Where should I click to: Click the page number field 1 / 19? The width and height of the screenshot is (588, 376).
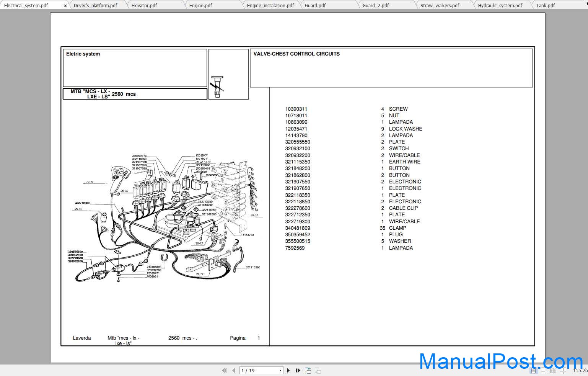pyautogui.click(x=259, y=370)
